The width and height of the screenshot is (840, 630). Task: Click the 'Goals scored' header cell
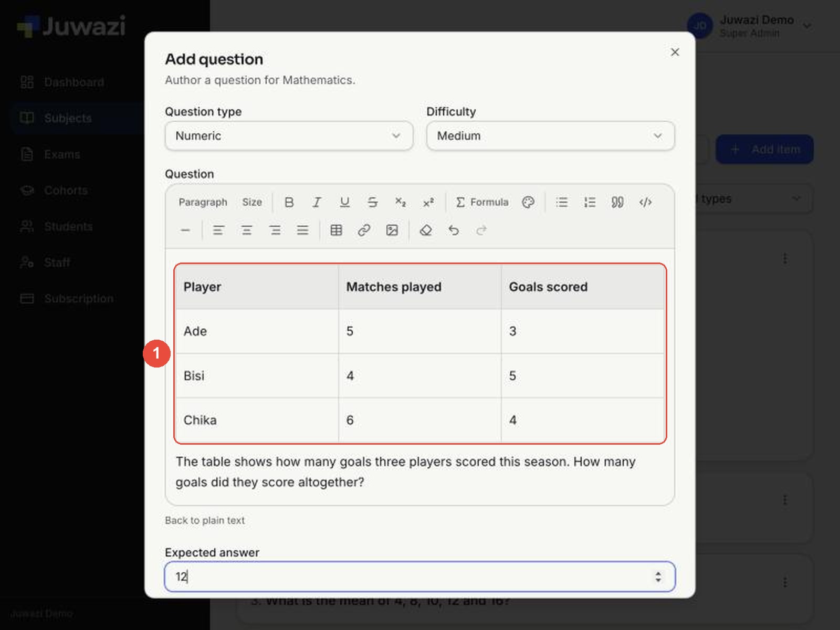582,287
